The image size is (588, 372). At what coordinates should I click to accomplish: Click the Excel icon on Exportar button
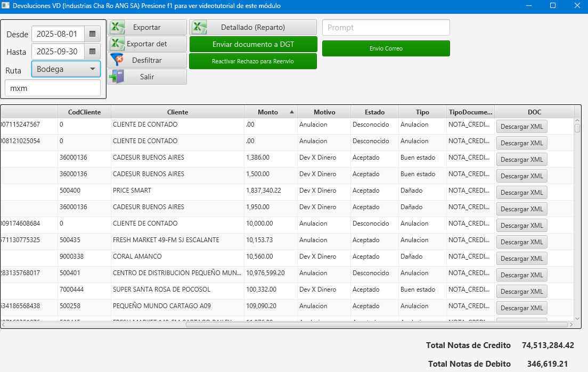coord(117,28)
